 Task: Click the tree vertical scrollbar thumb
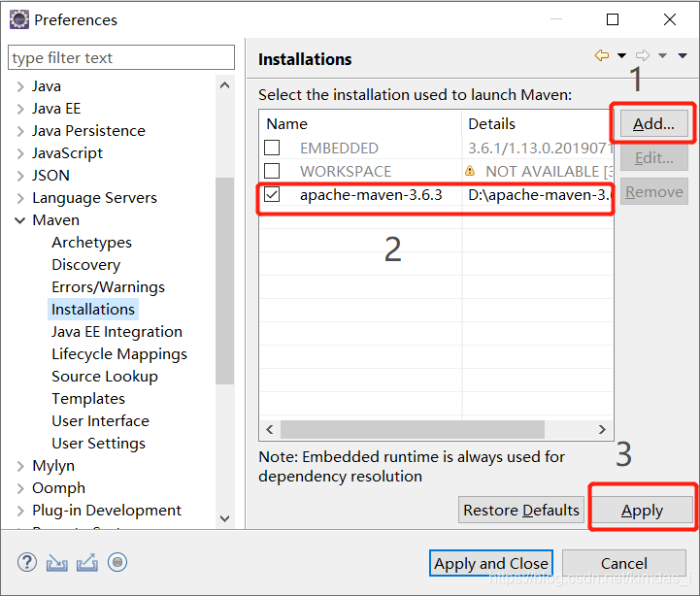point(225,281)
